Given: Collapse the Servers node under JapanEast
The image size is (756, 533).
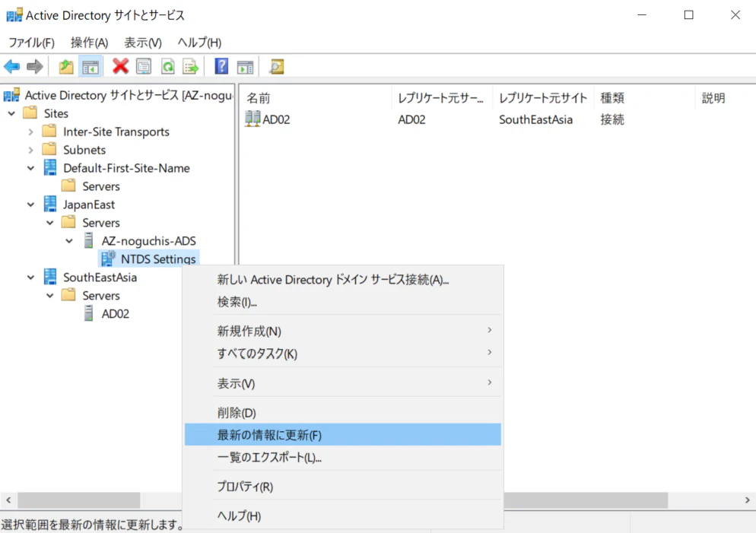Looking at the screenshot, I should [50, 223].
